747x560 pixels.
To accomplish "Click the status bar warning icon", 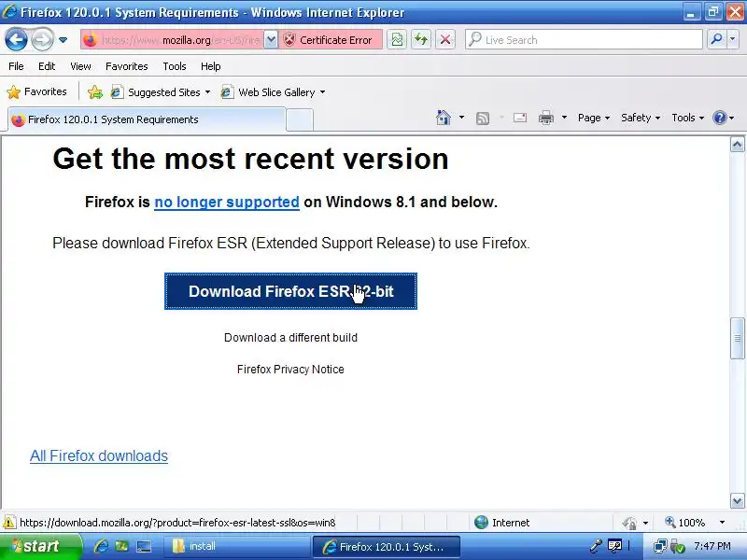I will pos(9,523).
